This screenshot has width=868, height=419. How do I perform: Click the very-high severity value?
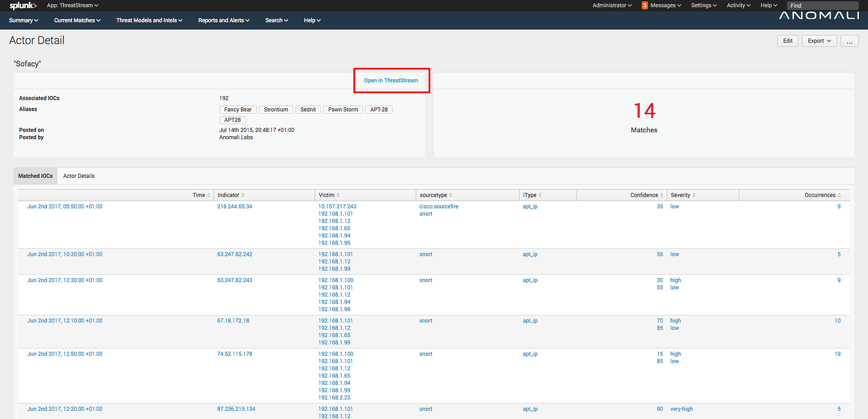tap(681, 409)
